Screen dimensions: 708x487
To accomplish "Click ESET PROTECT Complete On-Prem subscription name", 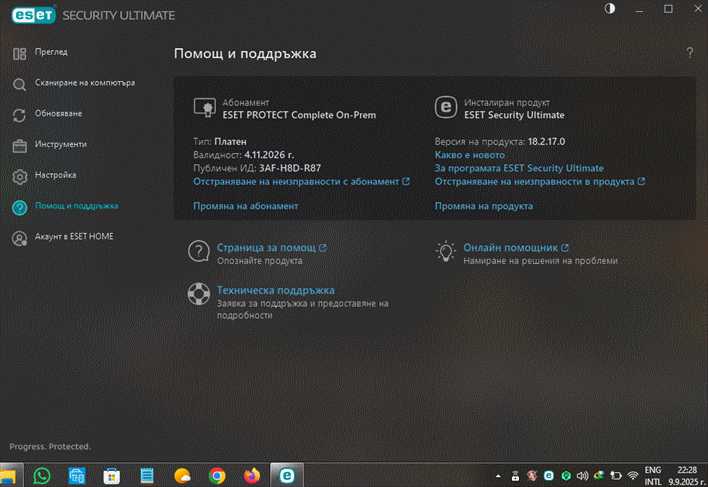I will (299, 115).
